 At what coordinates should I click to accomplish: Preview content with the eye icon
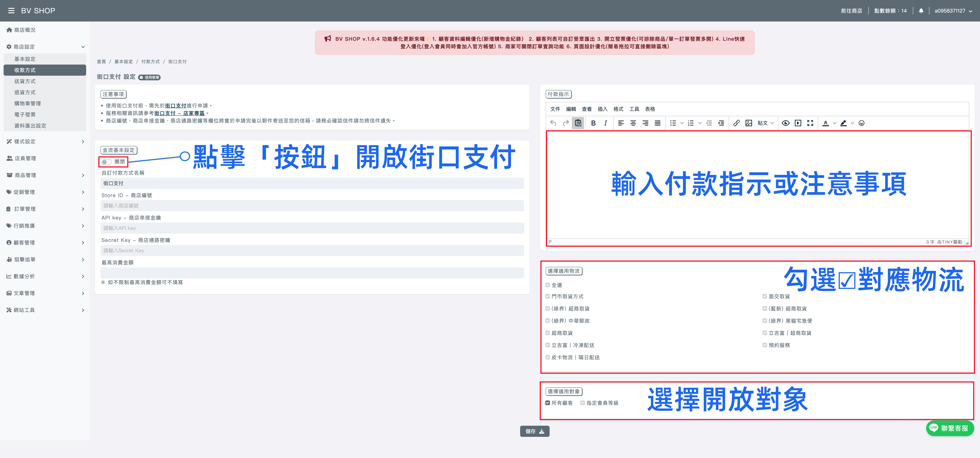786,123
